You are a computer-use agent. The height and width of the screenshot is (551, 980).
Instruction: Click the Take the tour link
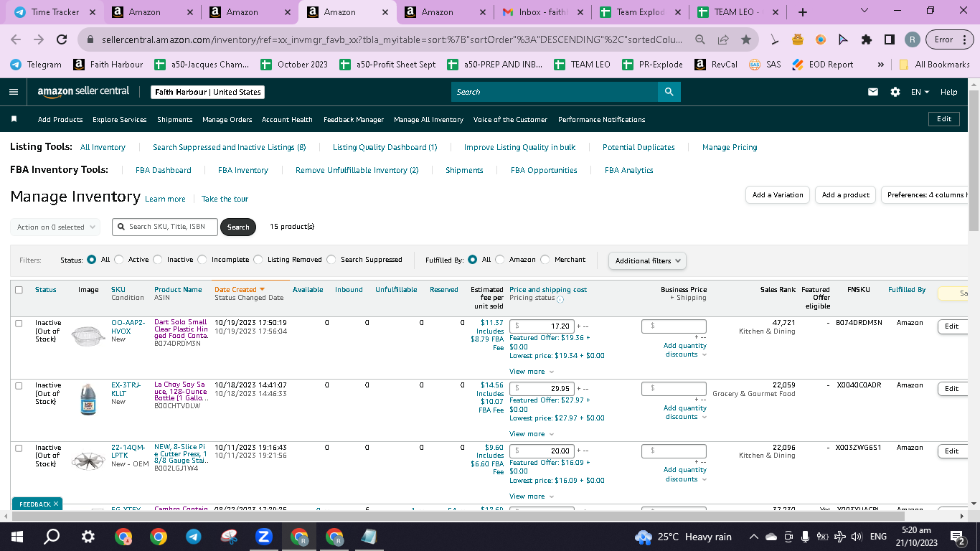225,199
